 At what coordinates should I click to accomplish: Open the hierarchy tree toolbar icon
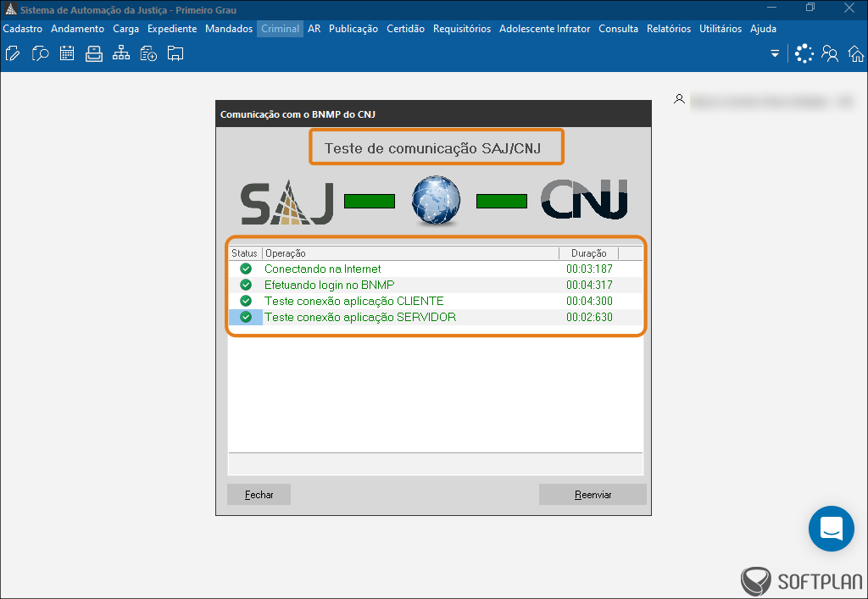(x=120, y=53)
